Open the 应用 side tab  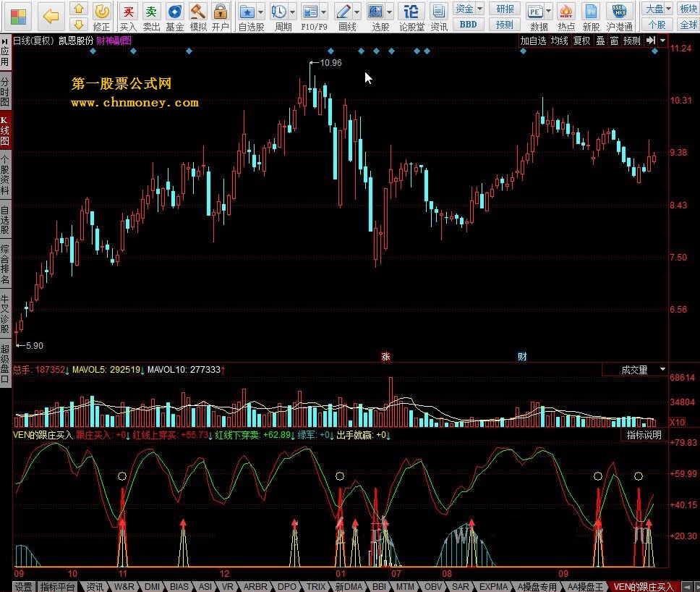tap(5, 52)
